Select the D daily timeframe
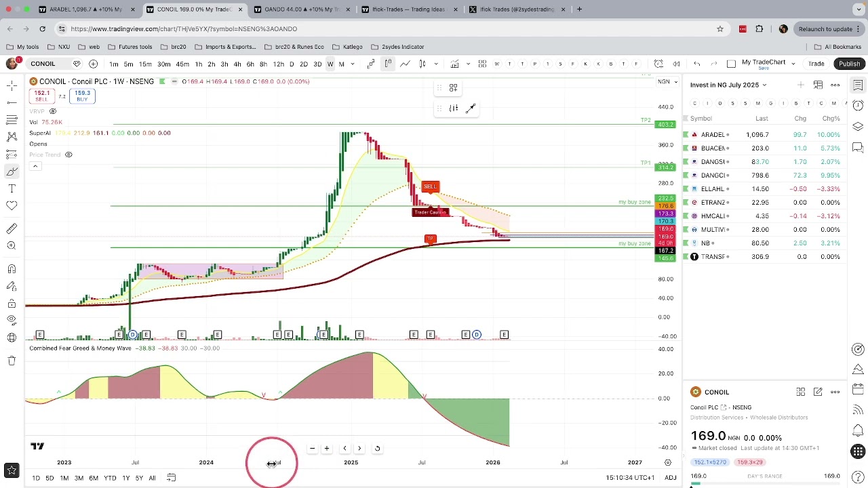Image resolution: width=868 pixels, height=488 pixels. coord(292,64)
